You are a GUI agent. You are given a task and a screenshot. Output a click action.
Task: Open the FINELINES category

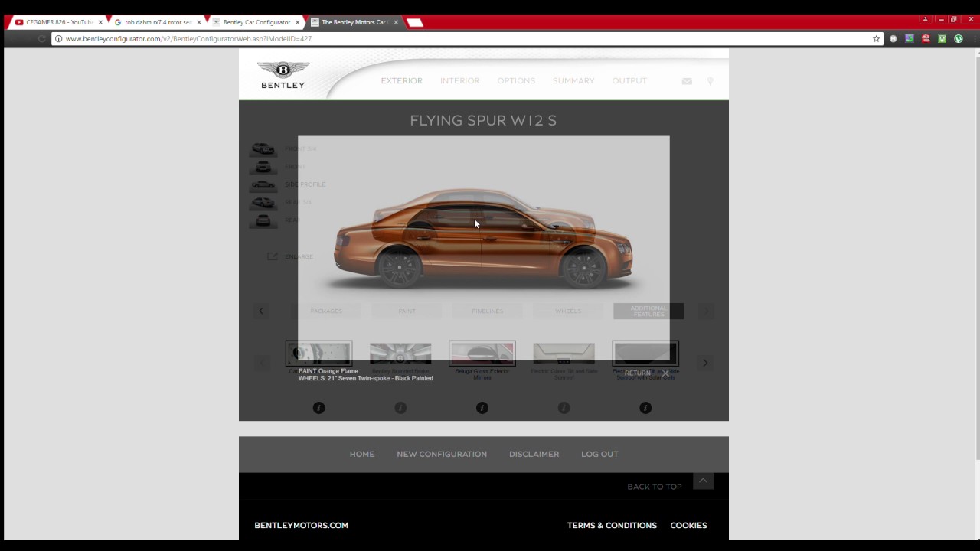tap(487, 311)
